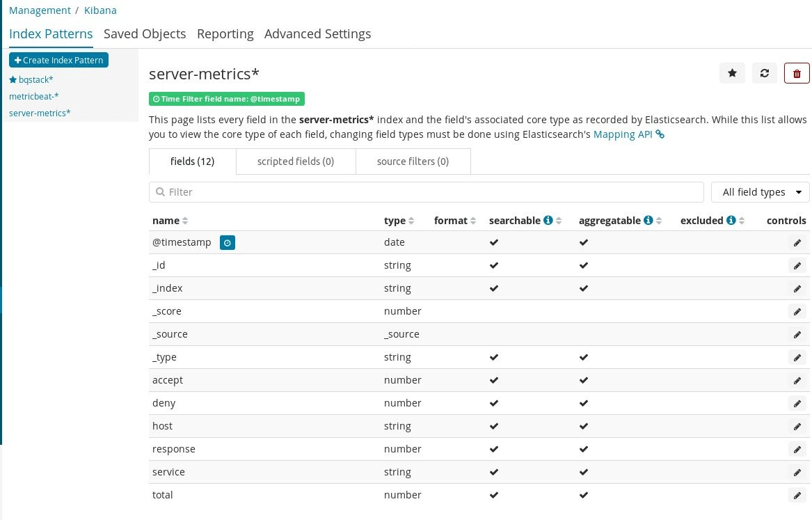Click info icon beside aggregatable header
The image size is (812, 520).
[648, 221]
